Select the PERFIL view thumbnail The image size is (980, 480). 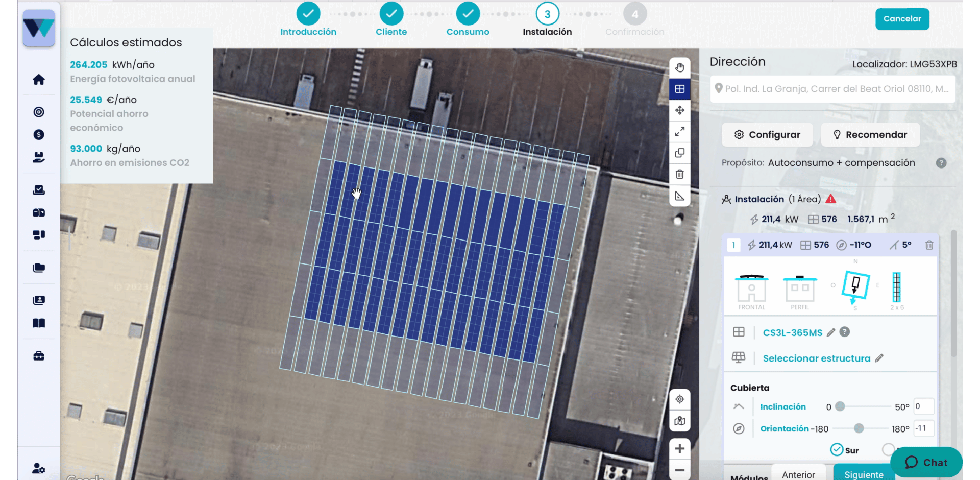pos(800,292)
